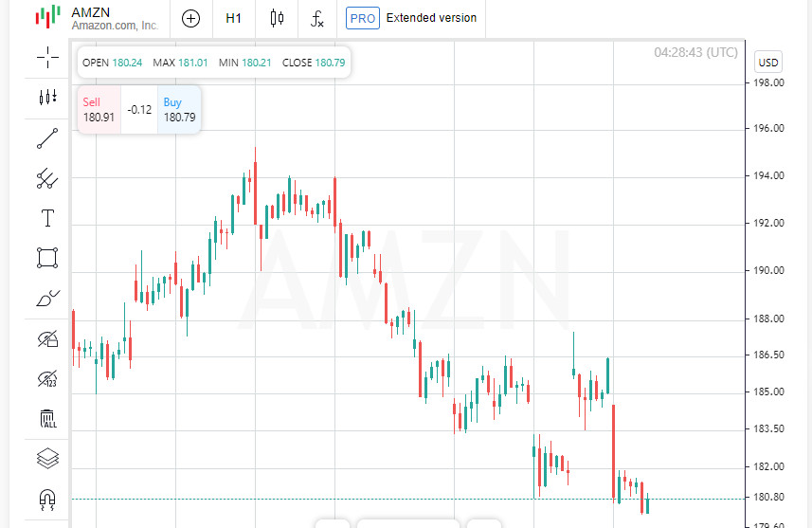
Task: Open the object layers tree icon
Action: coord(47,458)
